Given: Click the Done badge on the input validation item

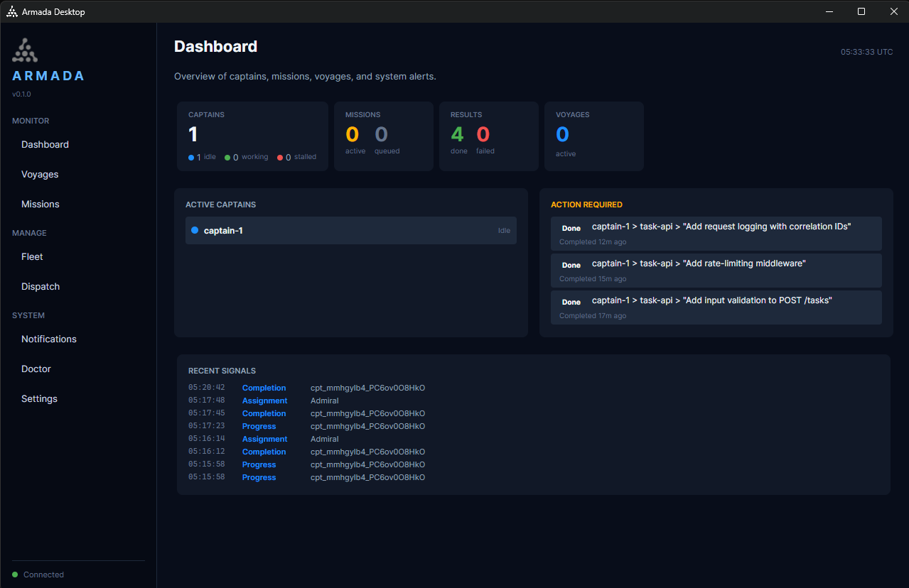Looking at the screenshot, I should [571, 302].
